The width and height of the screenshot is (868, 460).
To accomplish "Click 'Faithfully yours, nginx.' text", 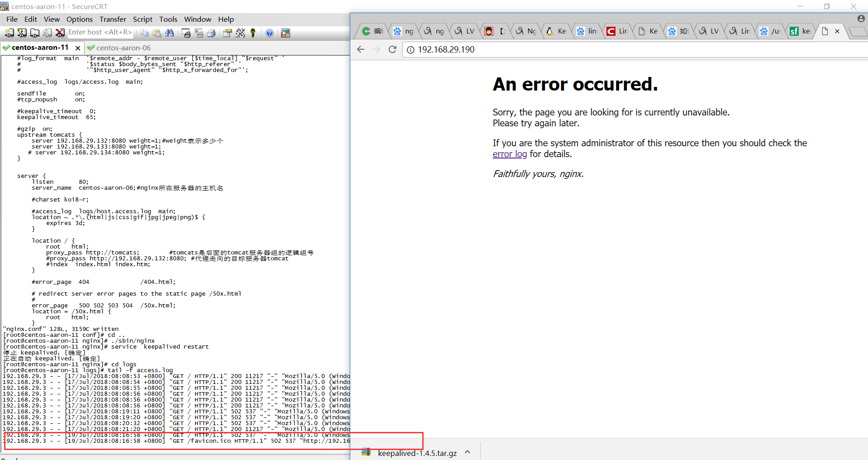I will (538, 174).
